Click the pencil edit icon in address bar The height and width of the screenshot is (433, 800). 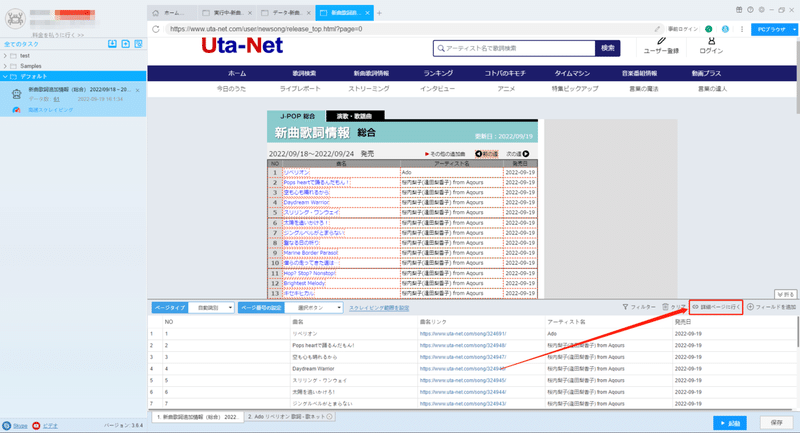(x=657, y=29)
